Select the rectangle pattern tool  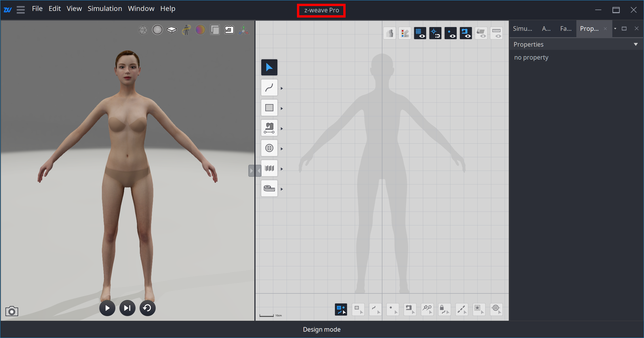click(x=269, y=108)
